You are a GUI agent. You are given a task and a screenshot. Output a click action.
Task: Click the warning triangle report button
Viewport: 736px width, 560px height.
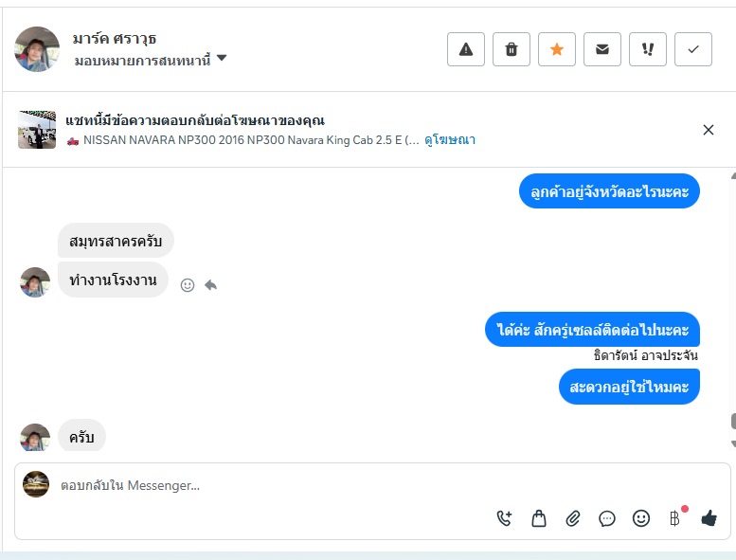click(x=466, y=49)
